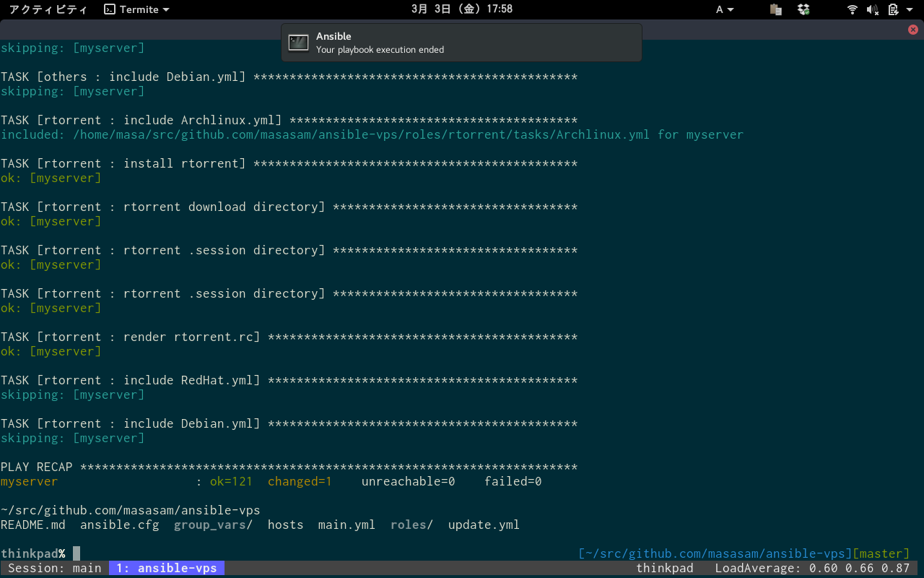Click the 'failed=0' recap value
This screenshot has width=924, height=578.
(x=513, y=481)
